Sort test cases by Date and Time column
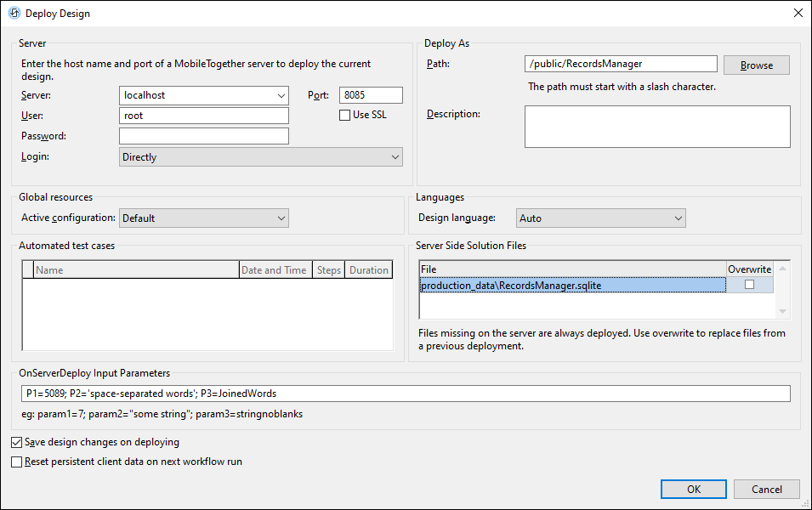 tap(275, 270)
